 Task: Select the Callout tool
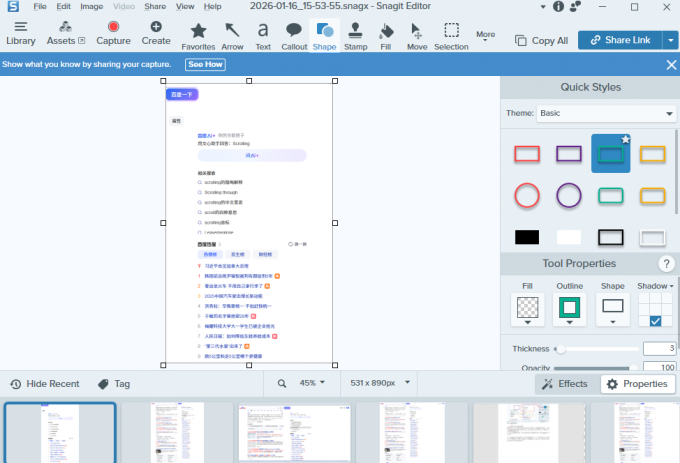pyautogui.click(x=294, y=35)
